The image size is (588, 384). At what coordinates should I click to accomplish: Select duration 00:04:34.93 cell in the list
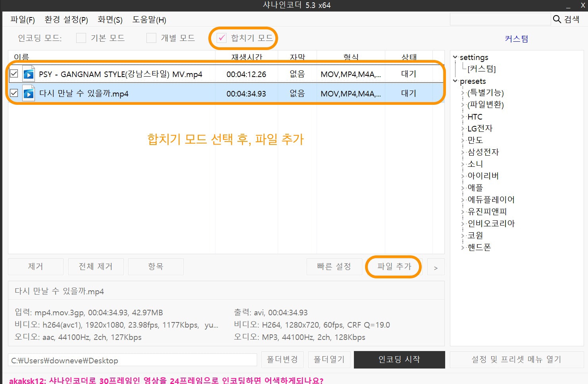[246, 94]
